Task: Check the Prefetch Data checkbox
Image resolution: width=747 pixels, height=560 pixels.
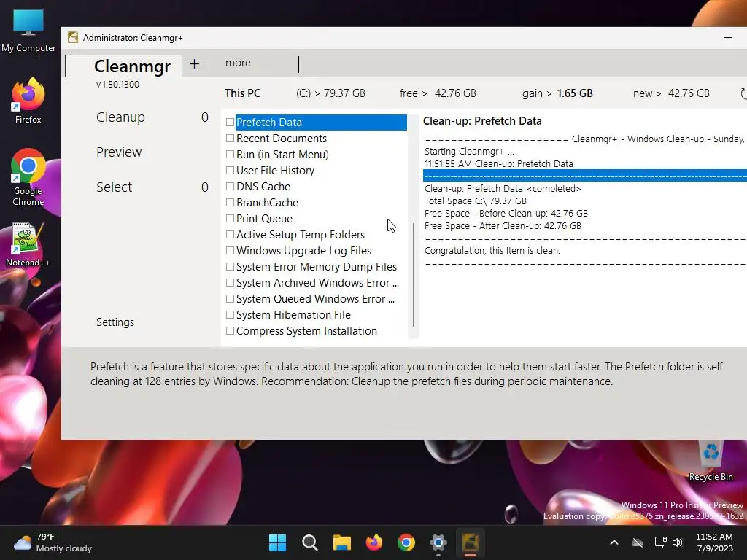Action: (x=230, y=122)
